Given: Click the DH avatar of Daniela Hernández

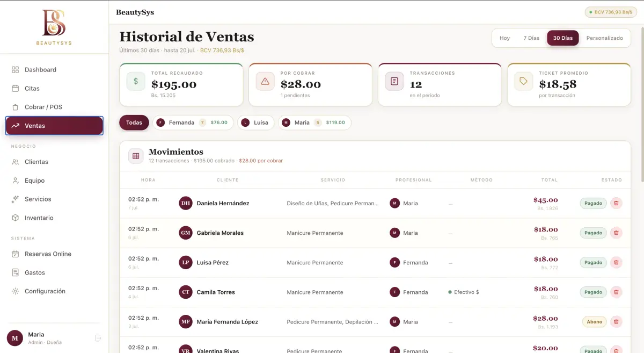Looking at the screenshot, I should [186, 203].
